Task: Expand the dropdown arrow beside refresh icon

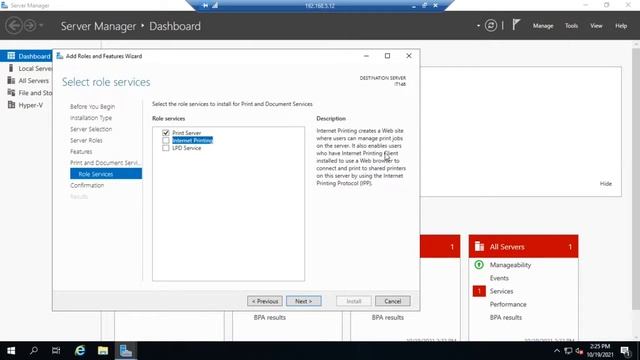Action: click(478, 26)
